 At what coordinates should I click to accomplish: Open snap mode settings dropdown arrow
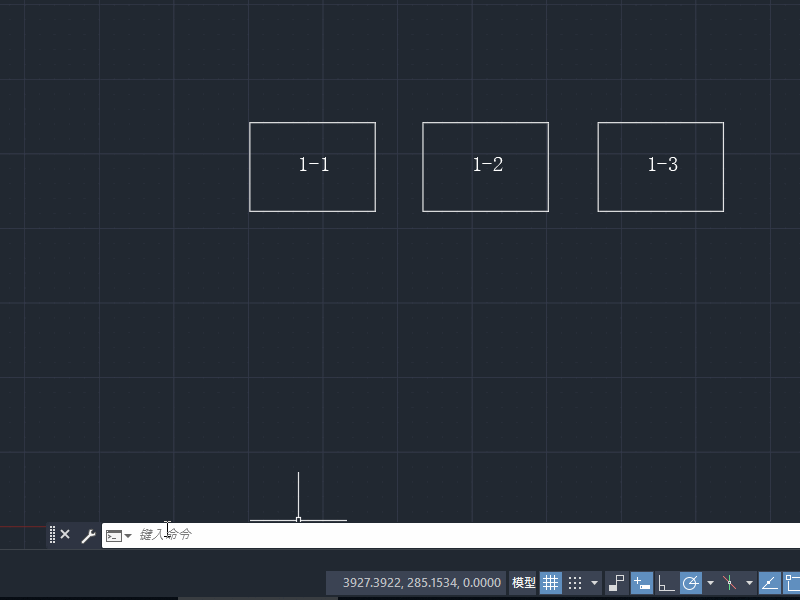click(x=594, y=583)
